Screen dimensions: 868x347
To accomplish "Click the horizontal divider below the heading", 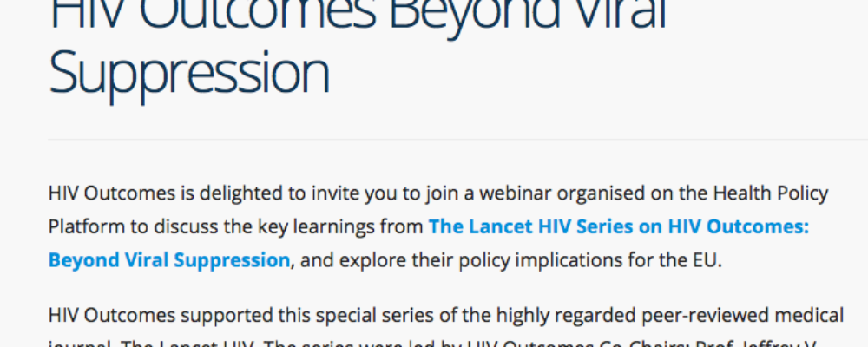I will coord(457,140).
